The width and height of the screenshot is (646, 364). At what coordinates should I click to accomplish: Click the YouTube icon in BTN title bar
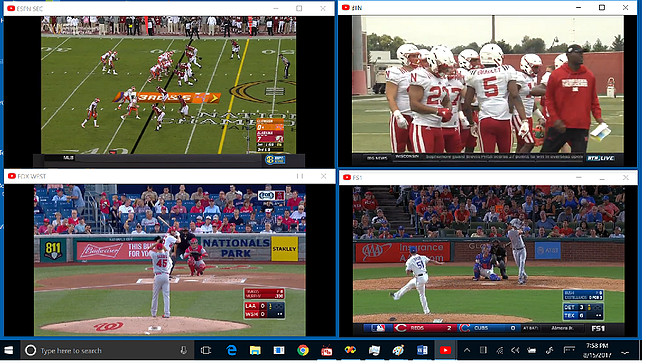tap(346, 7)
